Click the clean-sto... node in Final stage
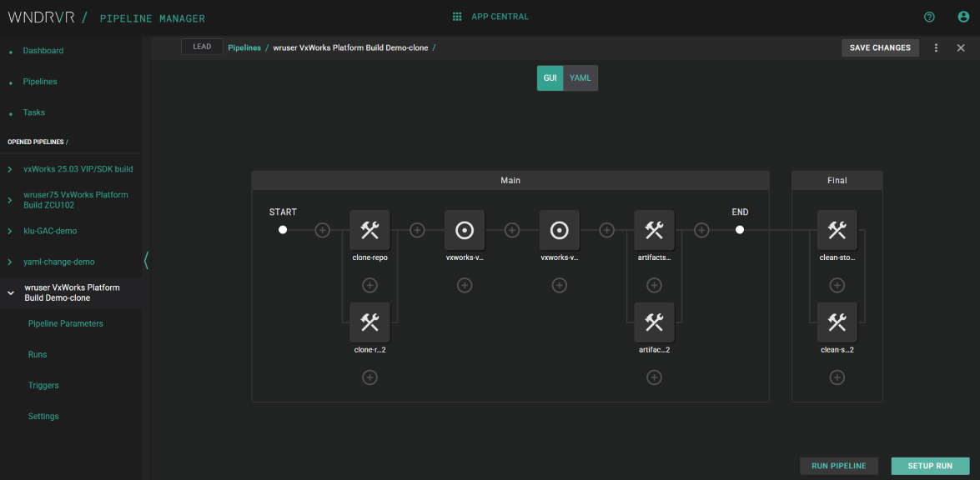The width and height of the screenshot is (980, 480). 837,231
